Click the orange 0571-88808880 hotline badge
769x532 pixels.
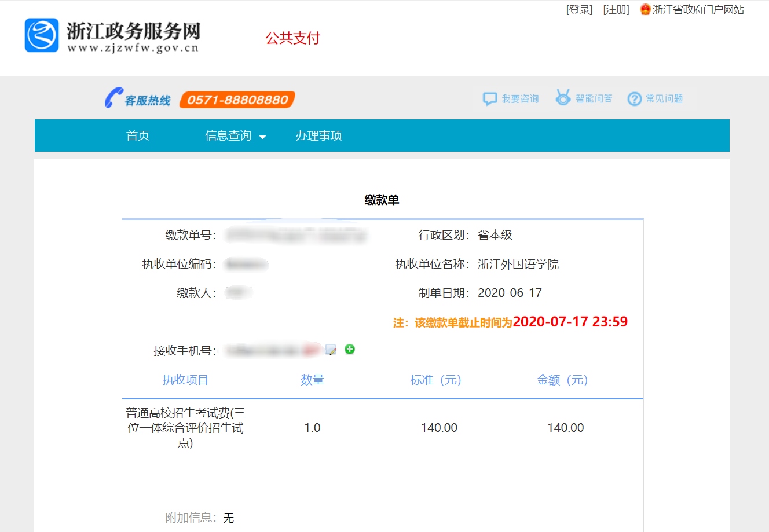[237, 100]
